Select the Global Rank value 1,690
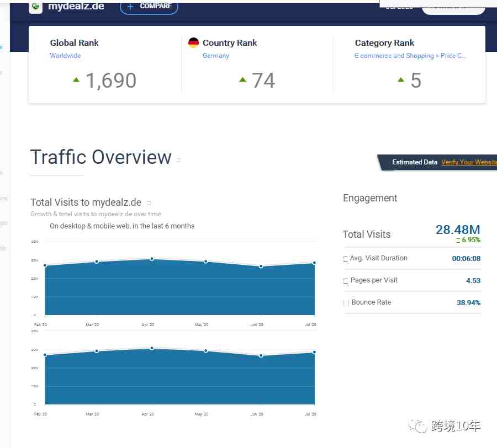This screenshot has width=497, height=448. pos(111,80)
